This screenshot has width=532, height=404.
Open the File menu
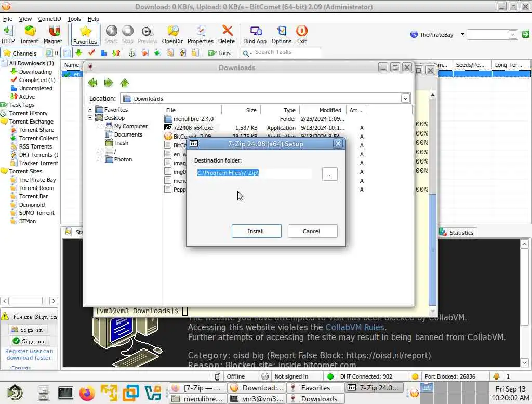click(x=7, y=19)
